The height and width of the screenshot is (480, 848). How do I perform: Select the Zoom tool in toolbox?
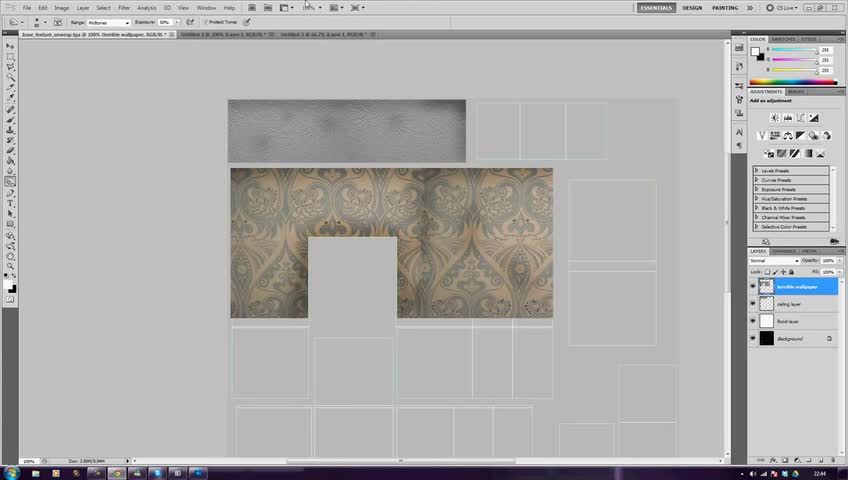pyautogui.click(x=10, y=266)
